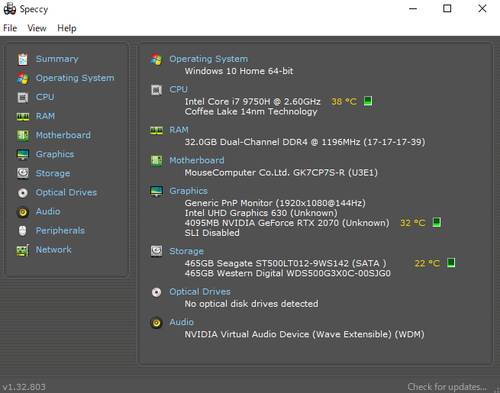Open Peripherals via the mouse icon
This screenshot has height=393, width=500.
[23, 231]
